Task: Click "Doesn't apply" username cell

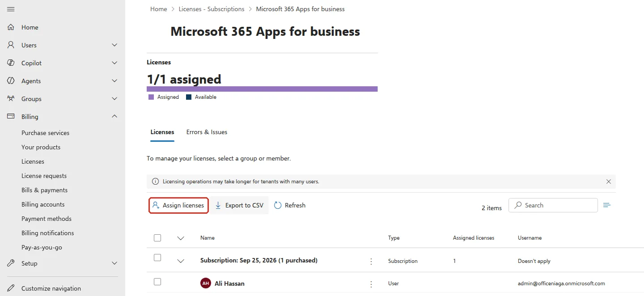Action: click(x=534, y=261)
